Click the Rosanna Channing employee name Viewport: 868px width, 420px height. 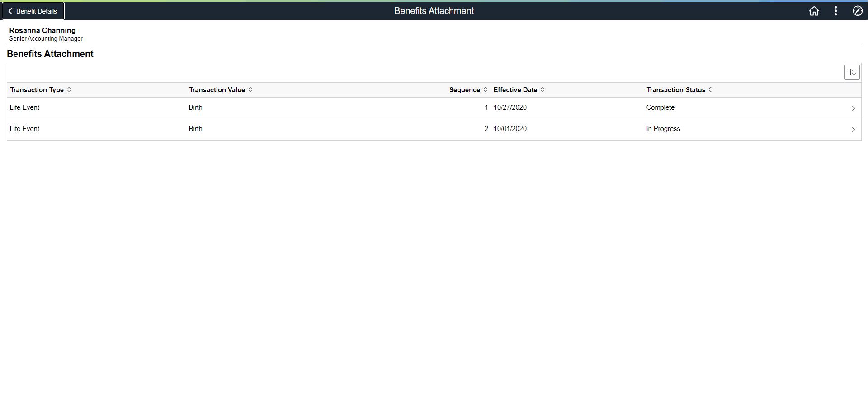pyautogui.click(x=42, y=30)
